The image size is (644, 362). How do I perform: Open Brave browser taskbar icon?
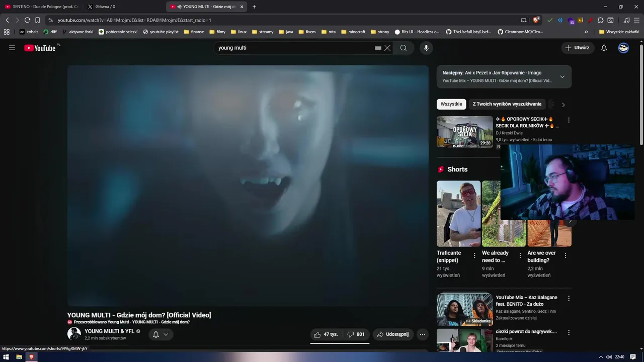31,357
